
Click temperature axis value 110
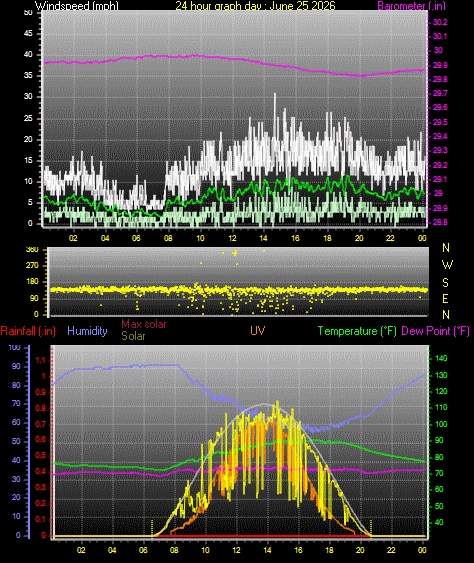(x=441, y=408)
